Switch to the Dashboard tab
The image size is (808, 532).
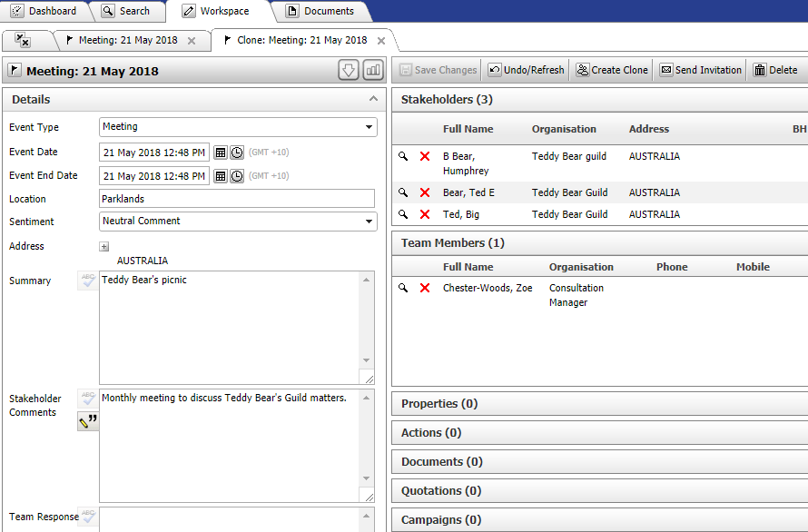44,11
